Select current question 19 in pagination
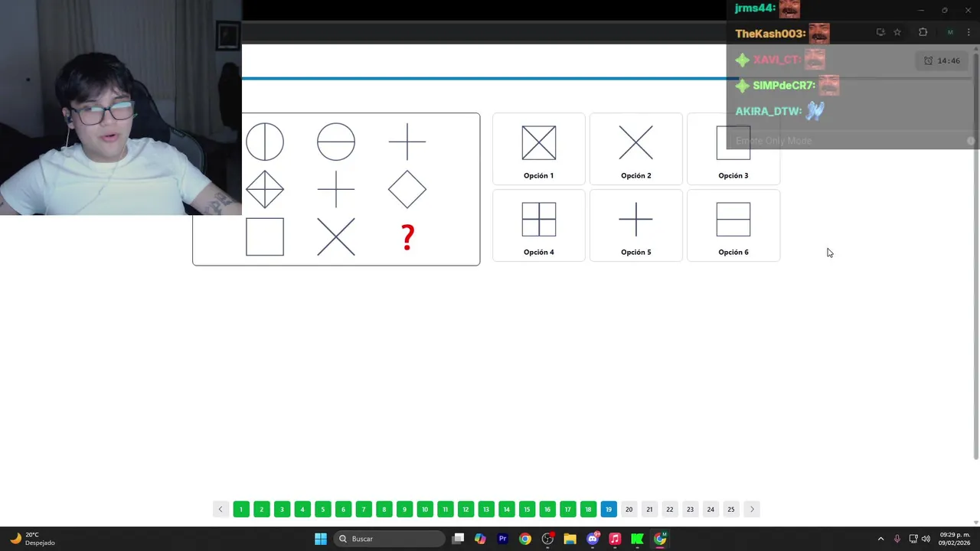 [x=609, y=509]
